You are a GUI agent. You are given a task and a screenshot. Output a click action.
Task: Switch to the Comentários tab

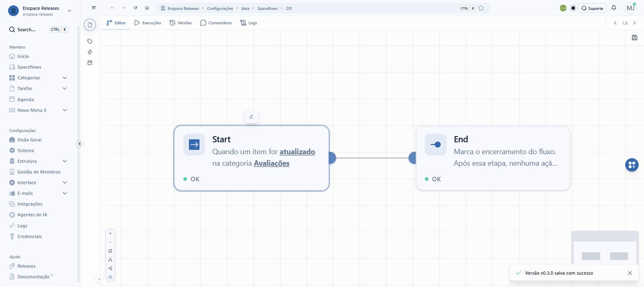[x=216, y=23]
